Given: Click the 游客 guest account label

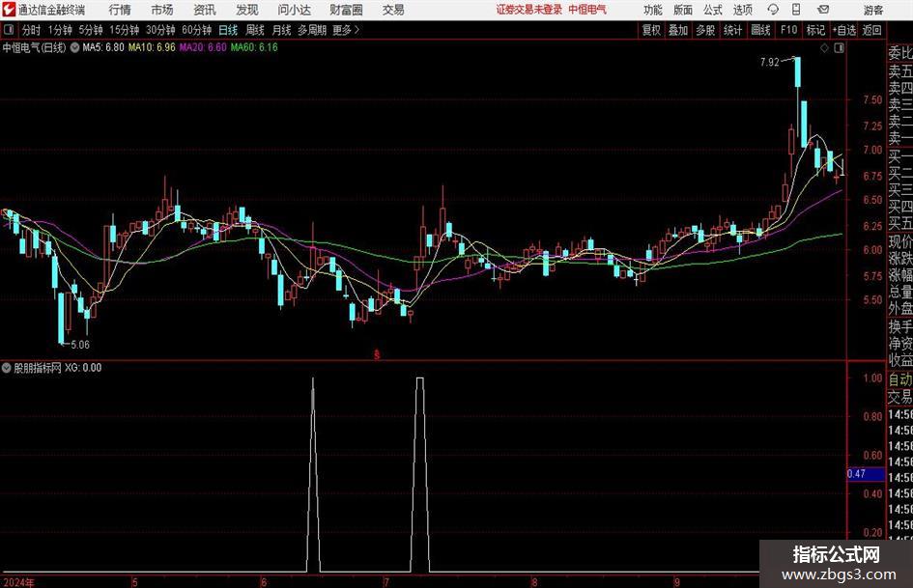Looking at the screenshot, I should [872, 10].
